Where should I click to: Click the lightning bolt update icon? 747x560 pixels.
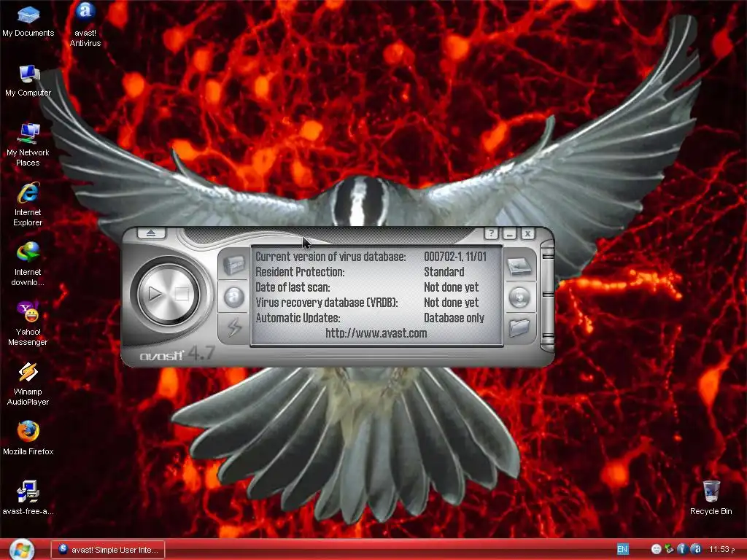coord(233,327)
